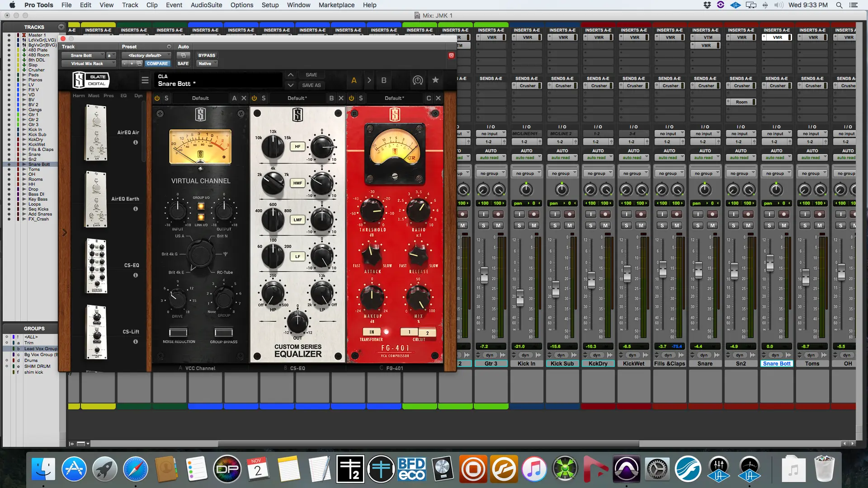This screenshot has width=868, height=488.
Task: Copy setting A to B with arrow
Action: coord(369,80)
